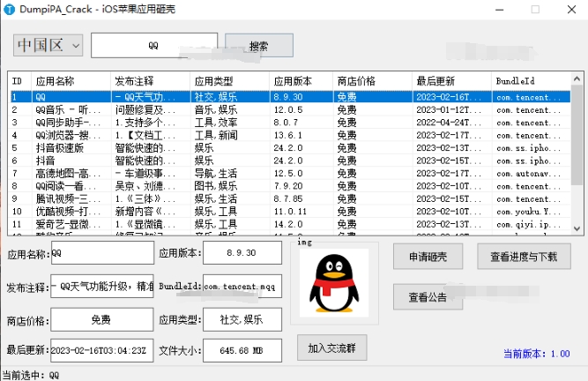Click the list scrollbar down arrow
This screenshot has height=381, width=588.
[577, 228]
